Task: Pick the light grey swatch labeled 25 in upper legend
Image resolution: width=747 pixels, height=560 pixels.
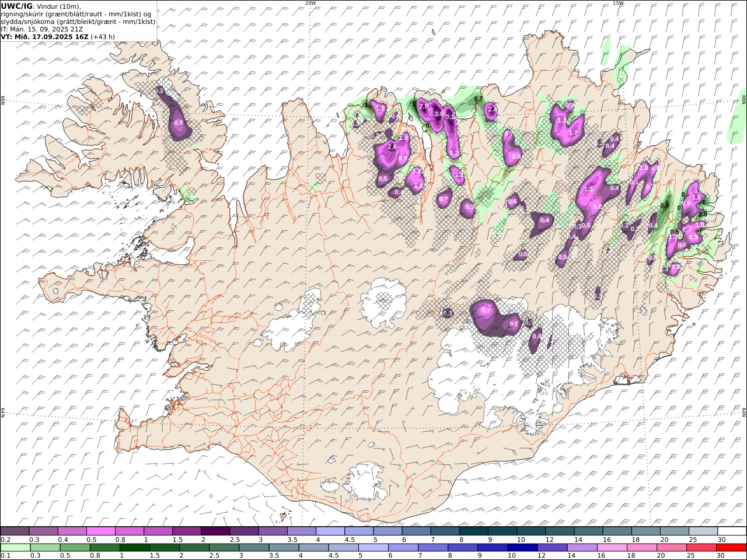Action: tap(703, 531)
